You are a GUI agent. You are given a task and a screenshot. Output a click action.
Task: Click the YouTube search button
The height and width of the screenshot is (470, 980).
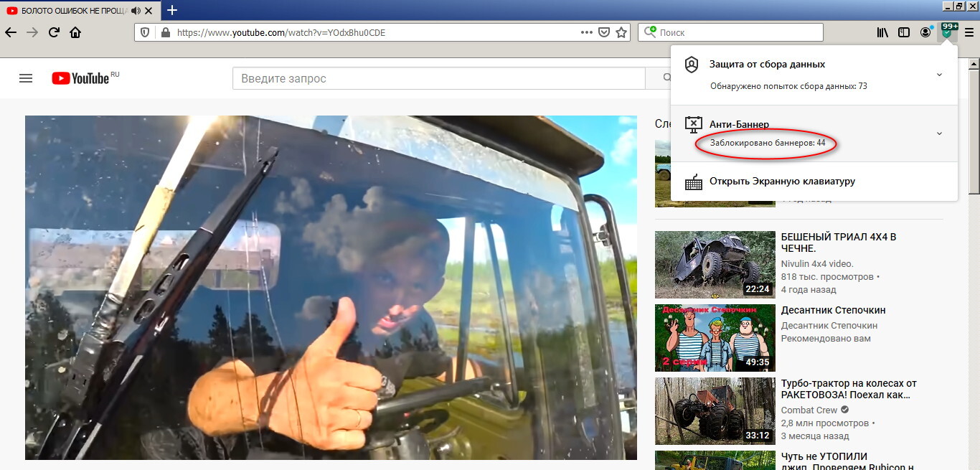pos(657,78)
